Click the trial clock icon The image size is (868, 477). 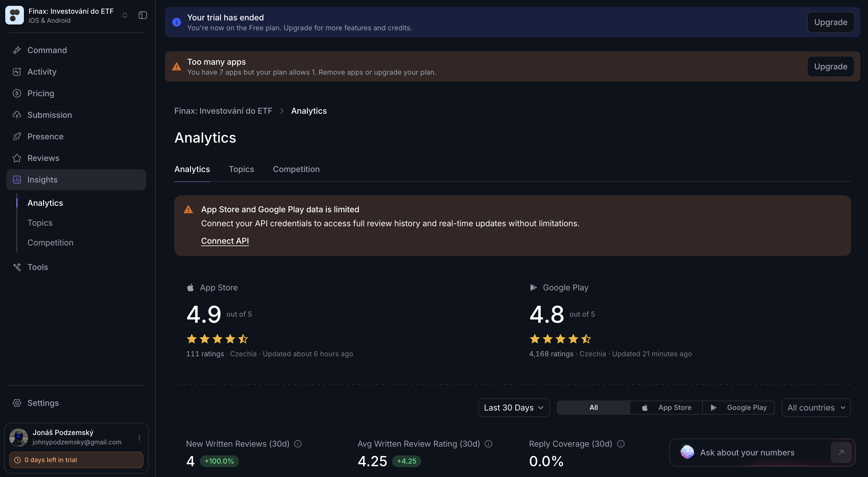17,460
